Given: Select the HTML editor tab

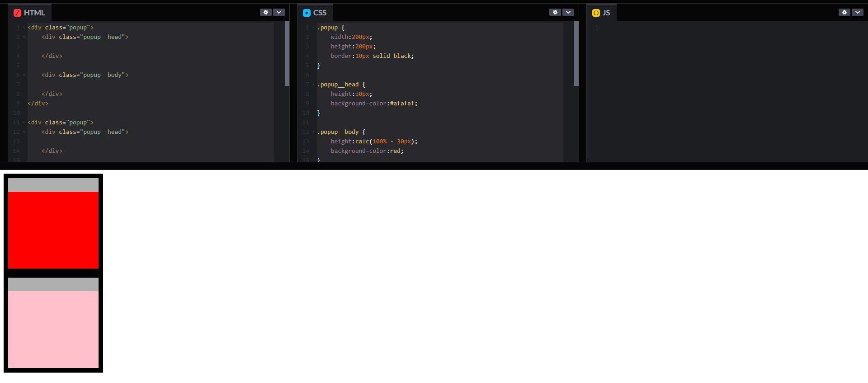Looking at the screenshot, I should click(29, 13).
